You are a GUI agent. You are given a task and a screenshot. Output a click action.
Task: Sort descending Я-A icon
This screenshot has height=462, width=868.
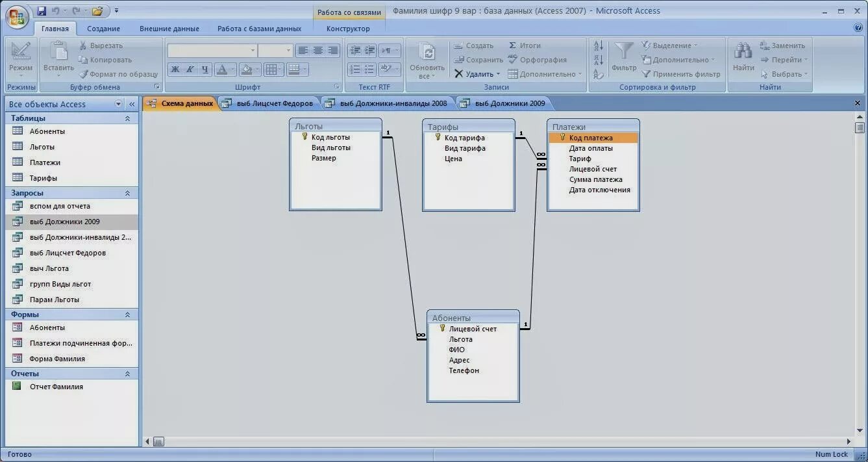pyautogui.click(x=599, y=60)
